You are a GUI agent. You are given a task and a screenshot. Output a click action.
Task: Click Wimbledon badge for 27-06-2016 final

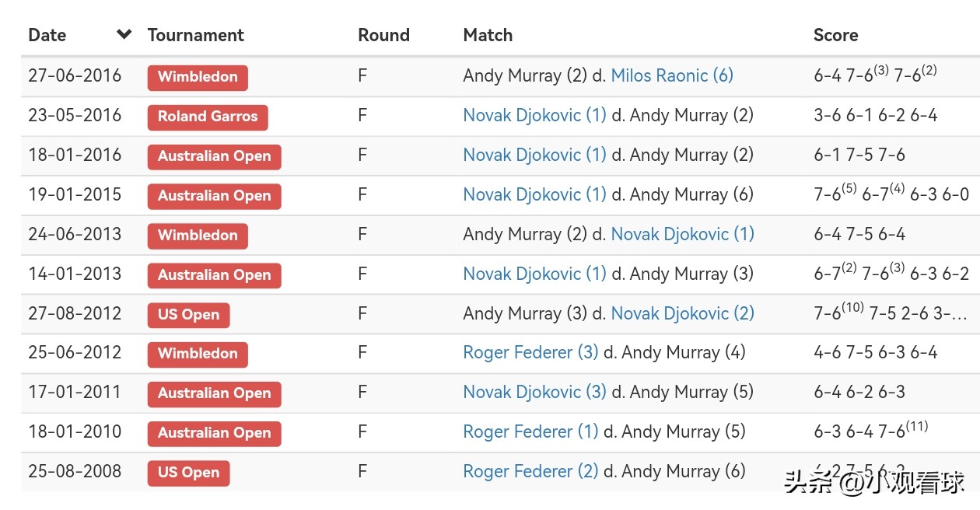point(198,77)
